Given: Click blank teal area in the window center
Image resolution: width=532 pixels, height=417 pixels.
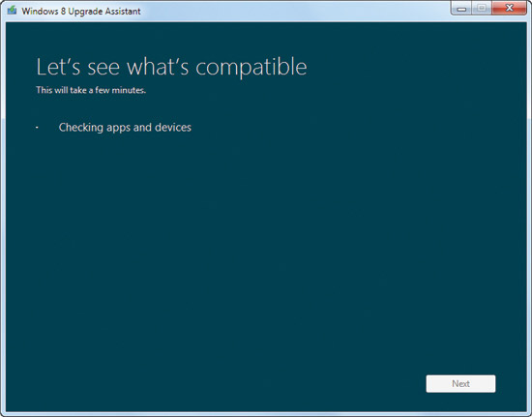Looking at the screenshot, I should tap(266, 237).
